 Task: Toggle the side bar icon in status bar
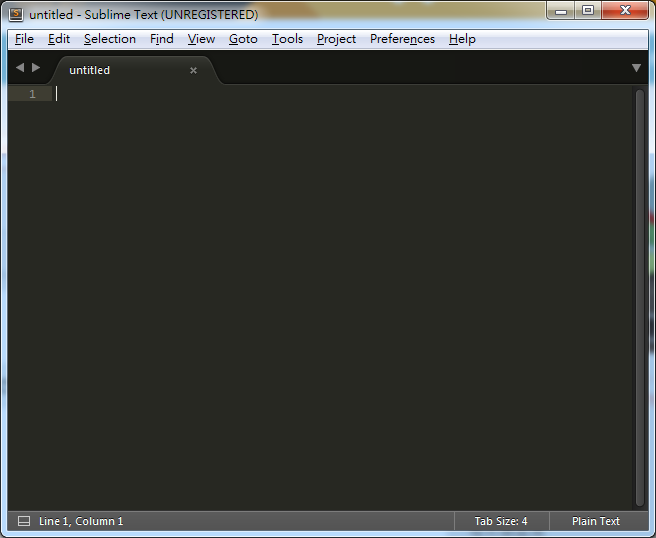(x=24, y=521)
